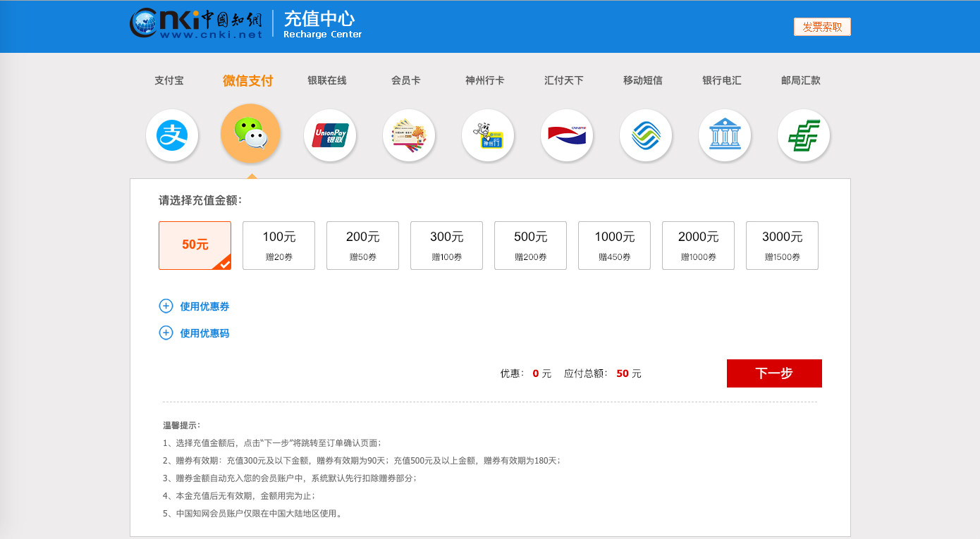The width and height of the screenshot is (980, 539).
Task: Expand the 使用优惠券 coupon section
Action: [204, 306]
